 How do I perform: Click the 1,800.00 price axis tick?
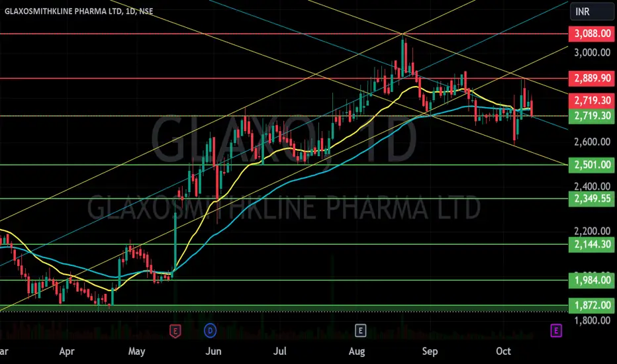coord(593,321)
